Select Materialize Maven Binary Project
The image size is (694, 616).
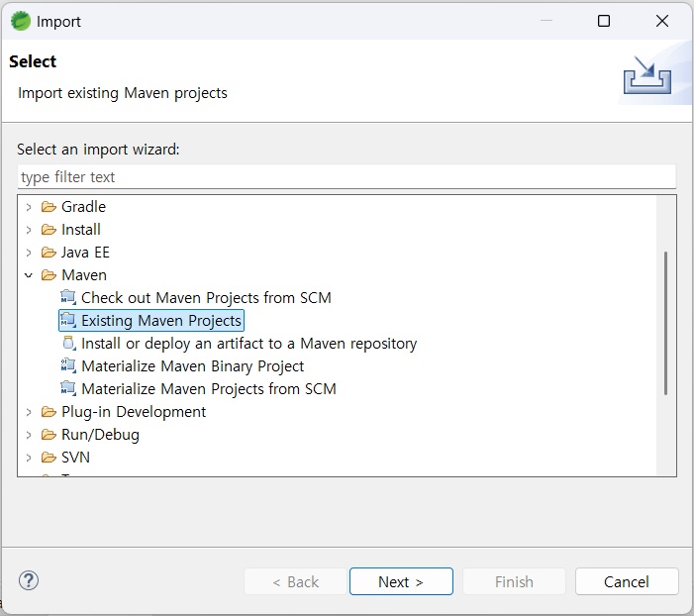point(192,365)
